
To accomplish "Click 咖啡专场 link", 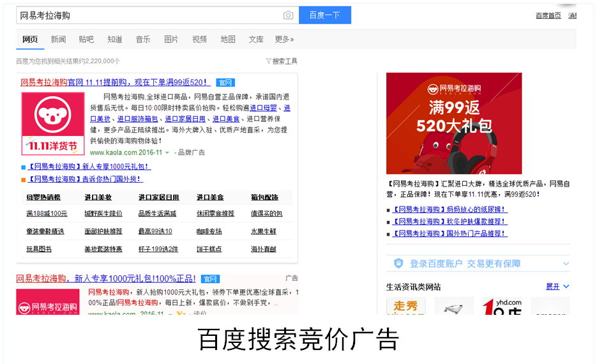I will [x=209, y=232].
